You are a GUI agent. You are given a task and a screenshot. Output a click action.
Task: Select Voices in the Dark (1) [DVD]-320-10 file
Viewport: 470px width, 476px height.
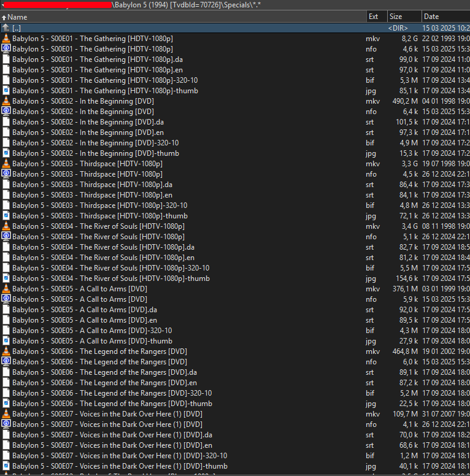(x=235, y=456)
